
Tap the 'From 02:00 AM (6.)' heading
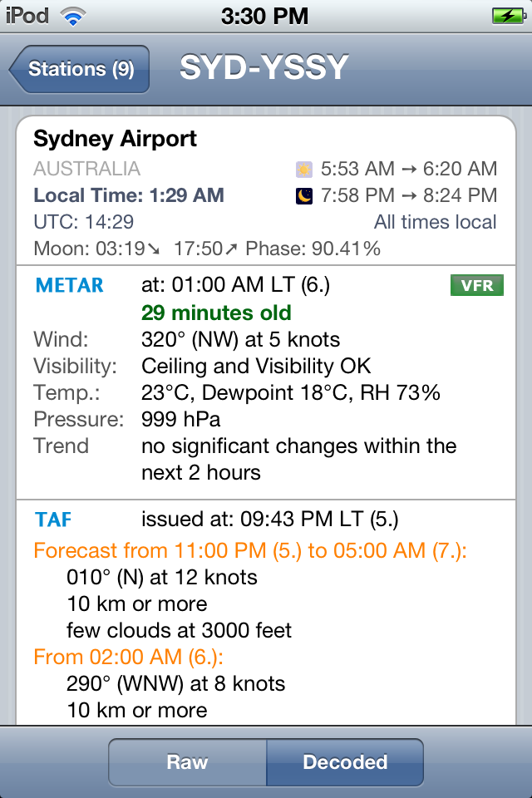128,657
